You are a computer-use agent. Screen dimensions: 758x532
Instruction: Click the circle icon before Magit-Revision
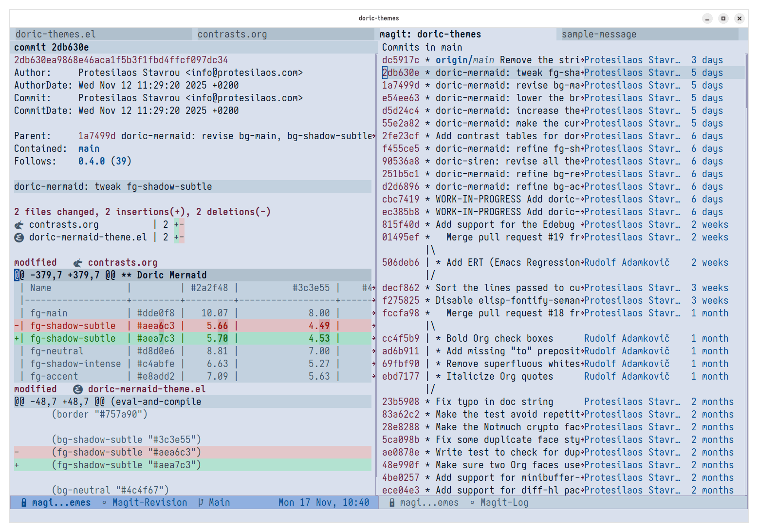click(x=104, y=503)
